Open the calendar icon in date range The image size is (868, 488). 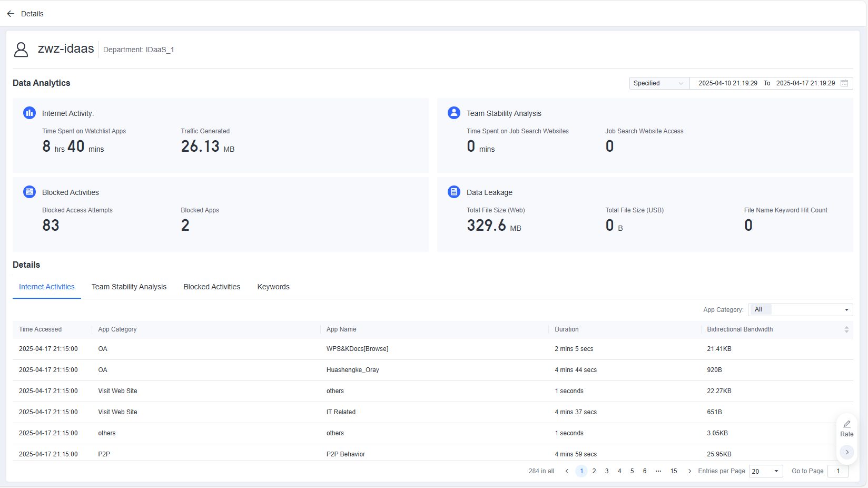coord(844,83)
